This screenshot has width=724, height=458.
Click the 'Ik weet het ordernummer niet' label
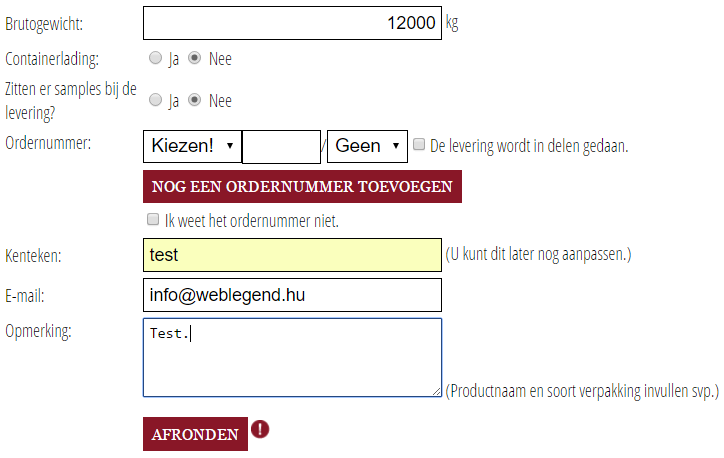tap(251, 221)
